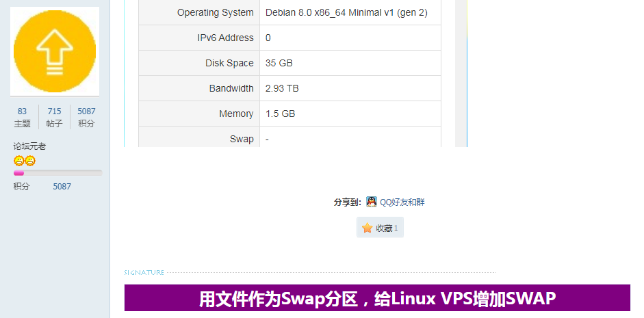Click the QQ penguin share icon

pyautogui.click(x=372, y=202)
